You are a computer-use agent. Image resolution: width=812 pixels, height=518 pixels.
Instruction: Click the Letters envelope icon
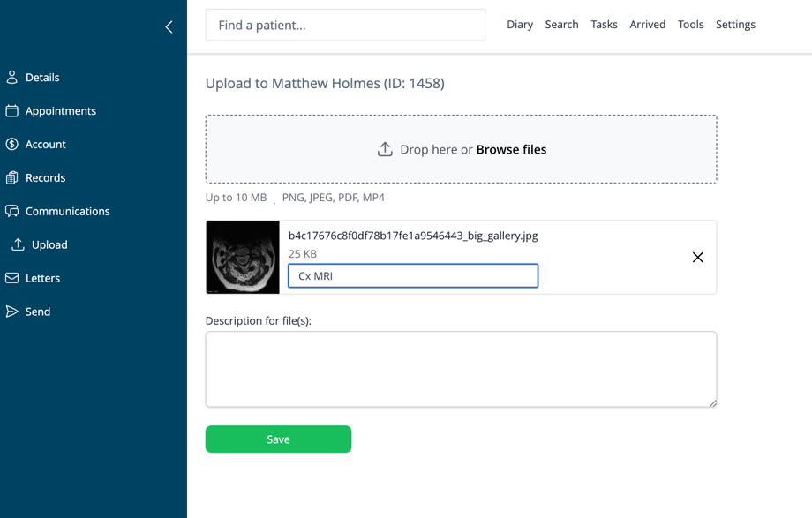pyautogui.click(x=12, y=278)
